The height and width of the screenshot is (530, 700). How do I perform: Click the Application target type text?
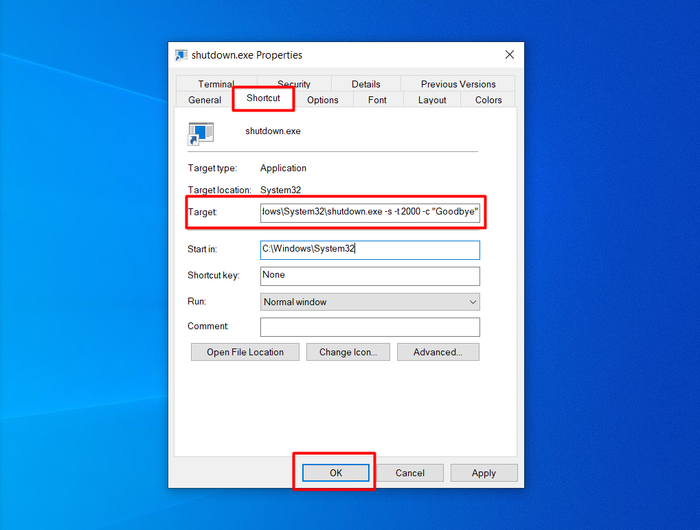tap(283, 168)
